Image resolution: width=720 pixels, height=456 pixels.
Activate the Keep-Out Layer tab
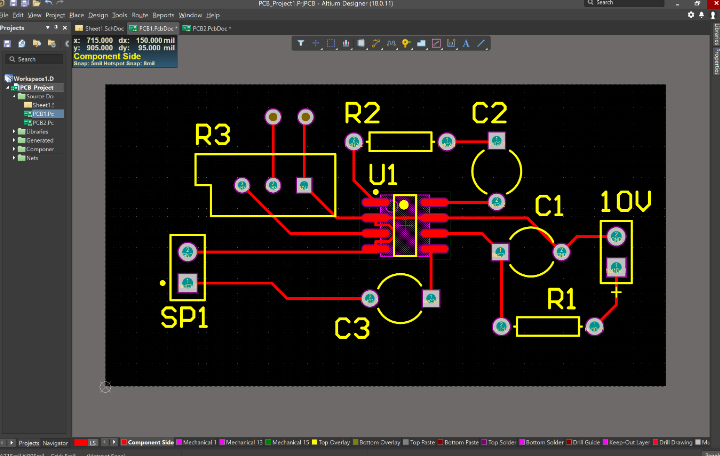click(629, 442)
